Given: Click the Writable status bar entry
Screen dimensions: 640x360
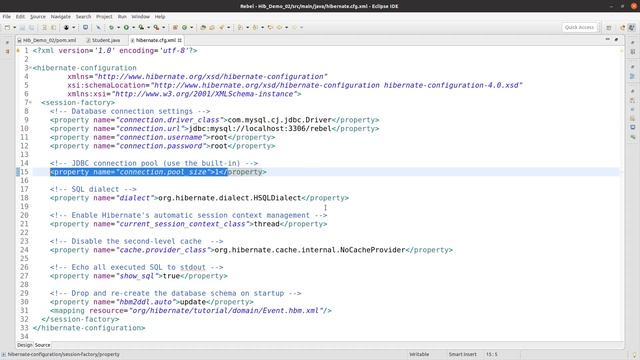Looking at the screenshot, I should pos(419,354).
